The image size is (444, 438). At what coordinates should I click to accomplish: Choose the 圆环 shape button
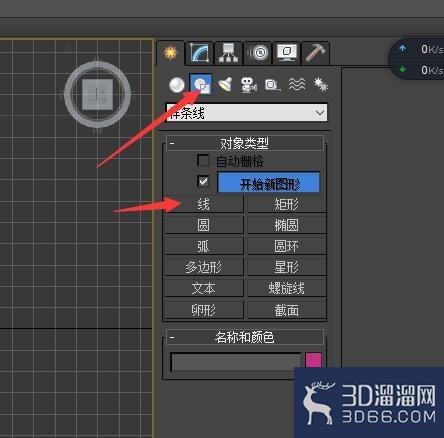coord(286,246)
